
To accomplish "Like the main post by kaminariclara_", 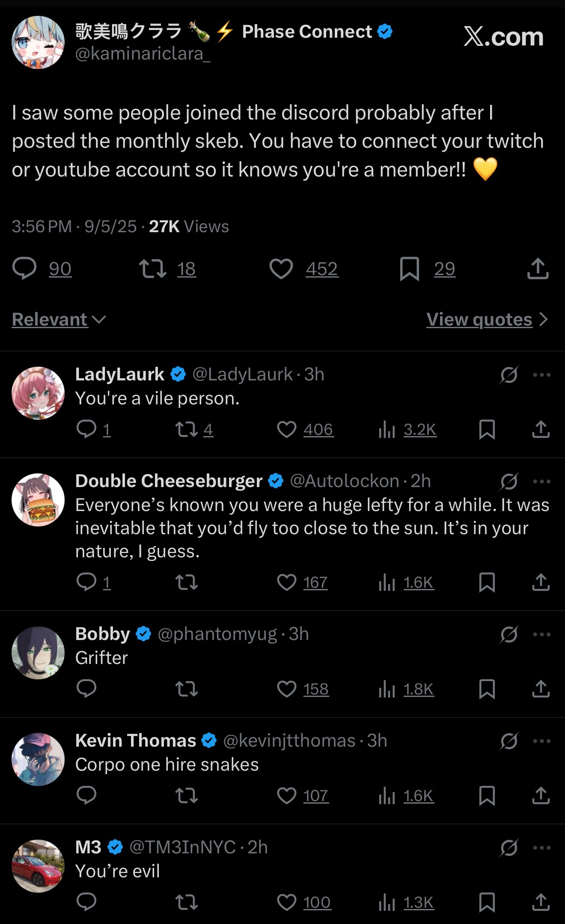I will (x=281, y=269).
